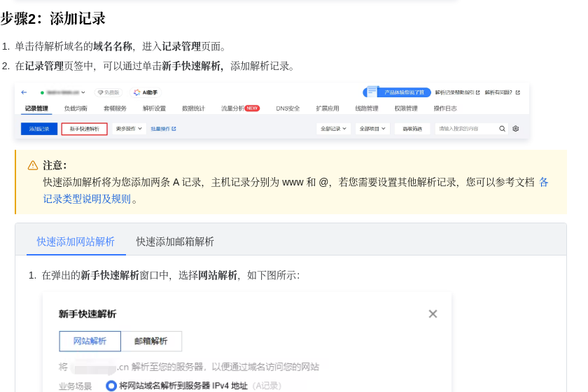
Task: Switch to the DNS安全 tab
Action: click(288, 108)
